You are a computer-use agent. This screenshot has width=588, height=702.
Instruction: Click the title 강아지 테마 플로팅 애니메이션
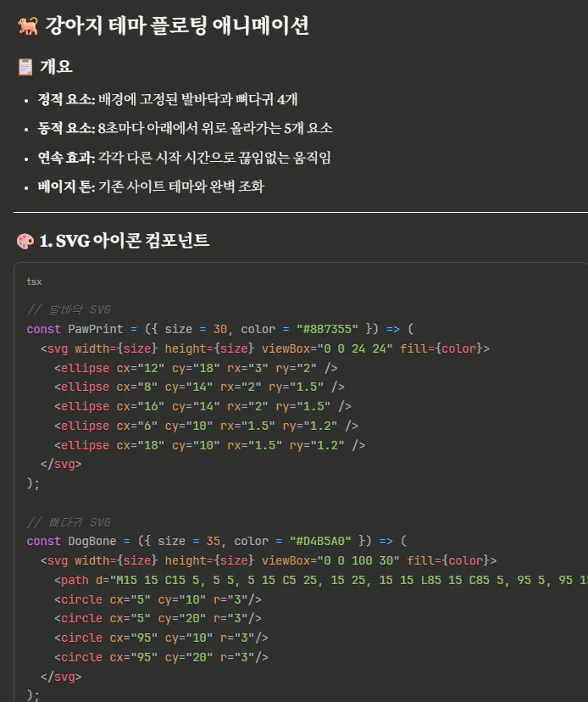click(177, 25)
